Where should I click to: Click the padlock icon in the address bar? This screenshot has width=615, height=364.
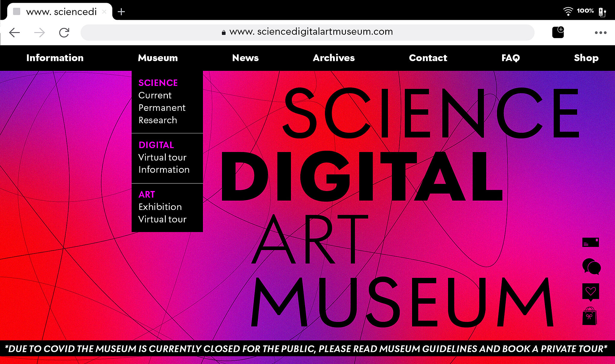coord(223,32)
